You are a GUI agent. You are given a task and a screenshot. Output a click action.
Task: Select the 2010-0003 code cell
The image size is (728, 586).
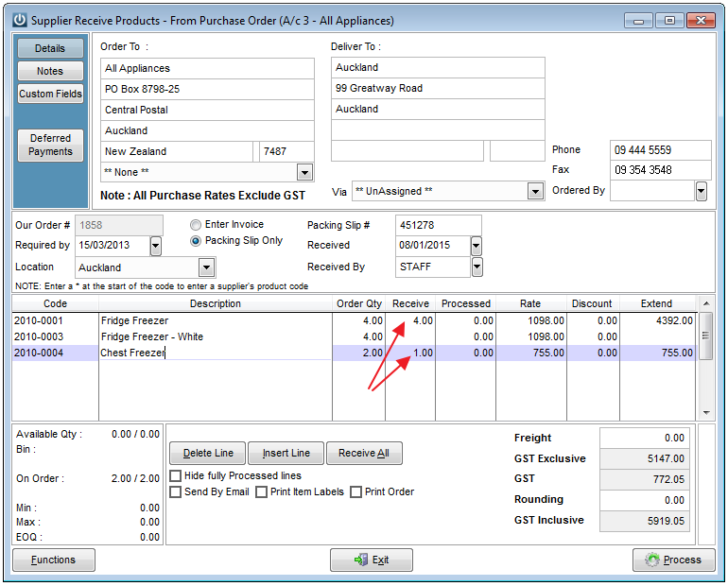pyautogui.click(x=55, y=336)
